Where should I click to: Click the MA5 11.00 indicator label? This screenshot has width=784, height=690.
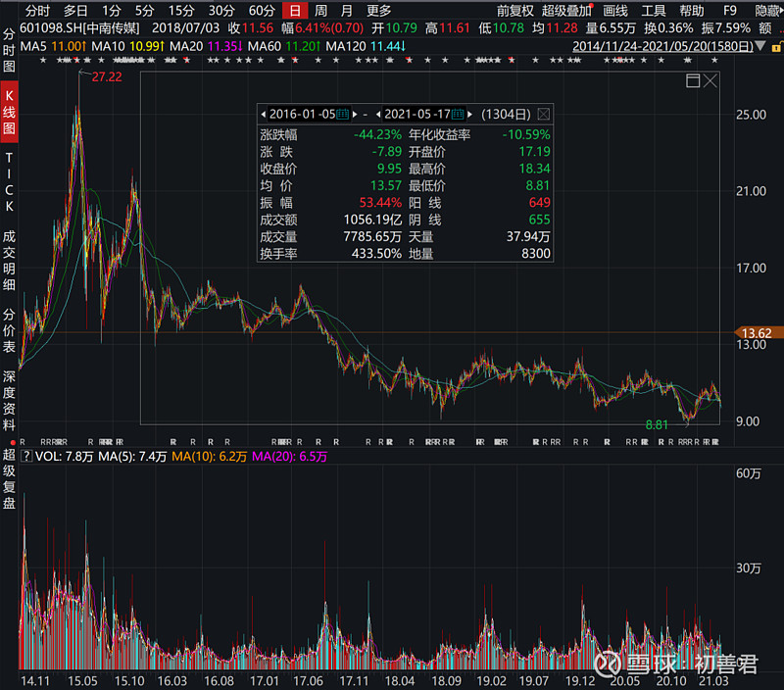[54, 46]
